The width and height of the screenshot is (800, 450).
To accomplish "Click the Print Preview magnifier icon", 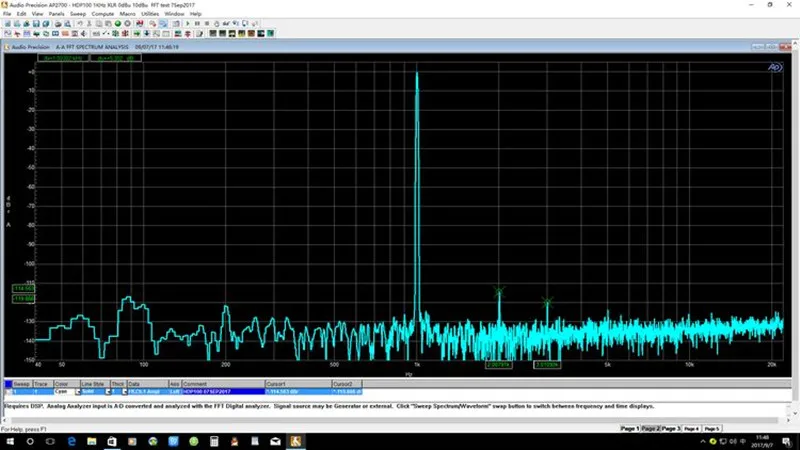I will tap(67, 23).
